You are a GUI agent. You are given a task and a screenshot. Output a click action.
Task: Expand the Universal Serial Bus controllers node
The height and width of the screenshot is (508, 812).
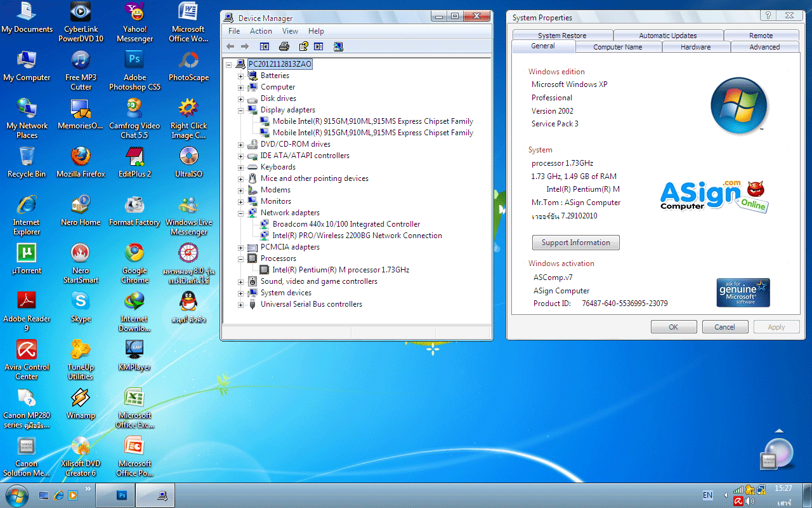240,304
